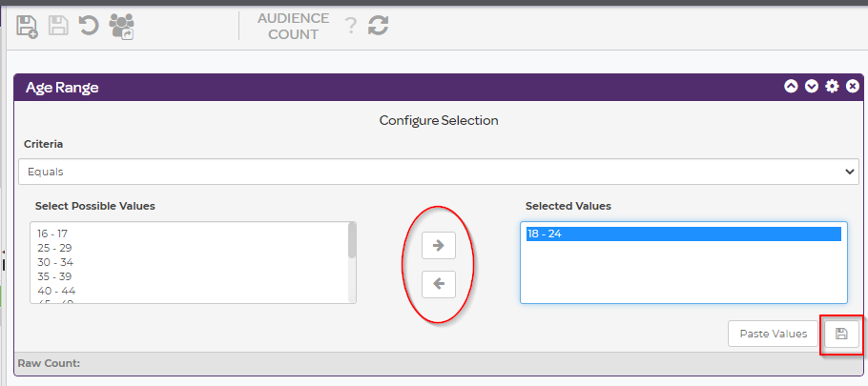Move Age Range panel down with chevron

pyautogui.click(x=812, y=87)
